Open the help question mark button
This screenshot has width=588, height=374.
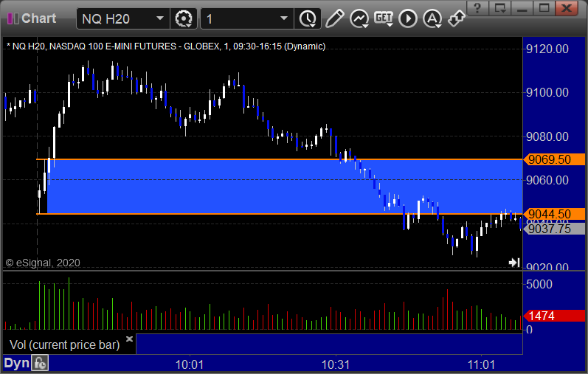coord(477,7)
